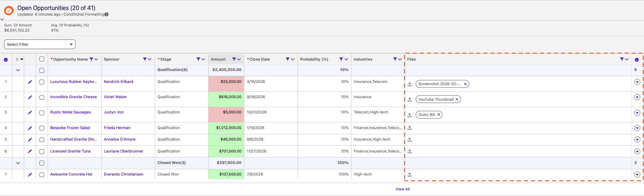The height and width of the screenshot is (196, 644).
Task: Check the select-all checkbox in header
Action: 42,59
